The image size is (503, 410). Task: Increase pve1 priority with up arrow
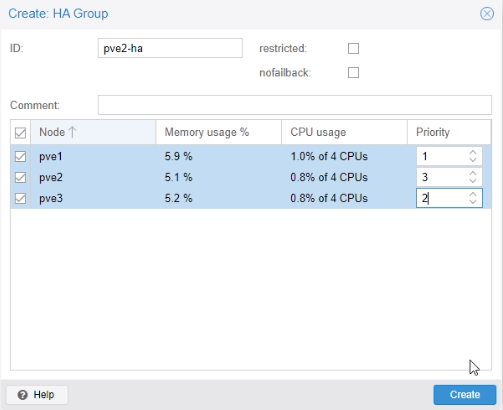pyautogui.click(x=473, y=153)
